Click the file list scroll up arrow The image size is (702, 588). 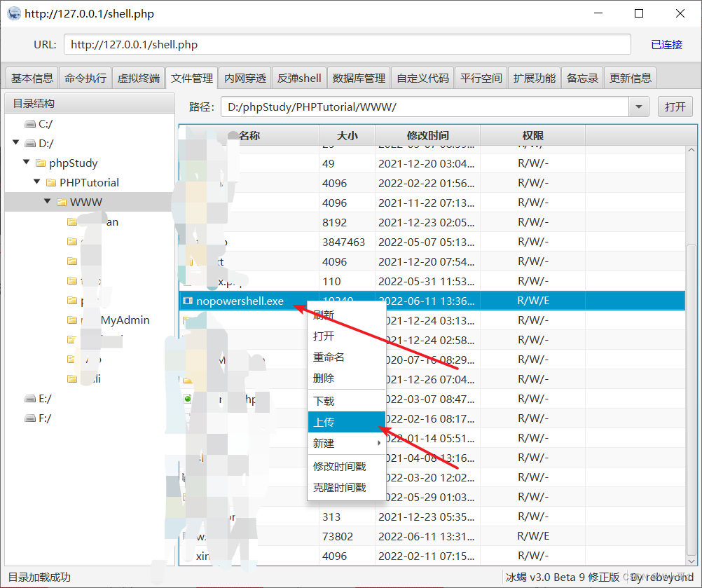[691, 150]
